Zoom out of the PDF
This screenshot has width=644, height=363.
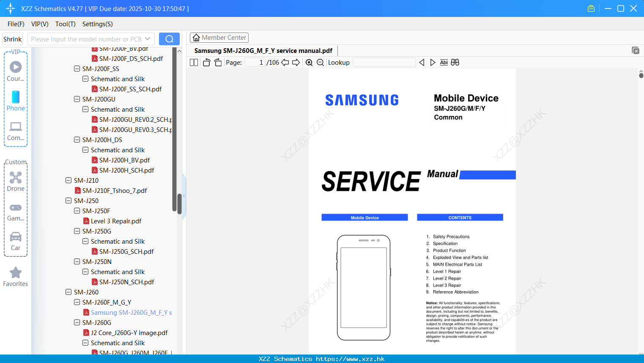321,63
